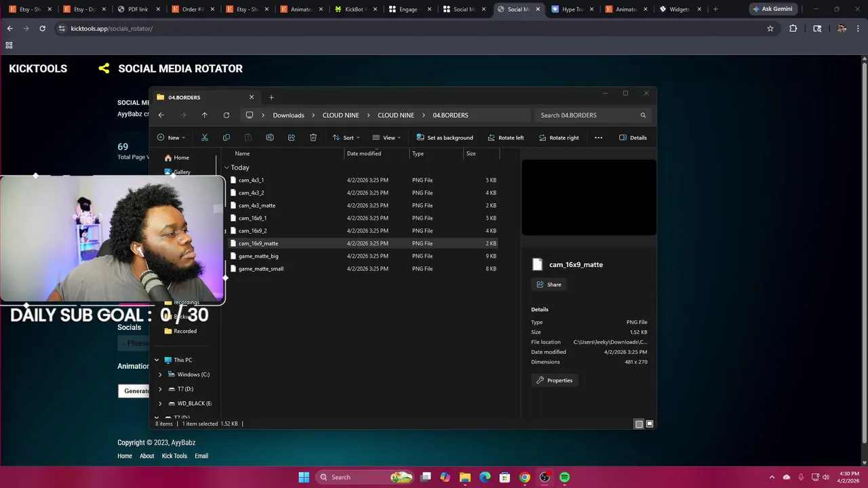Open Spotify from the taskbar
The height and width of the screenshot is (488, 868).
pyautogui.click(x=564, y=477)
